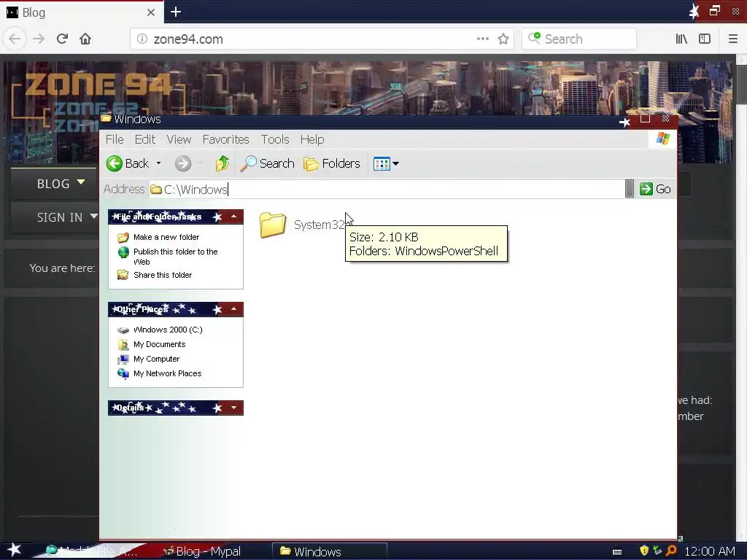Switch to Windows taskbar button
This screenshot has height=560, width=747.
tap(330, 551)
